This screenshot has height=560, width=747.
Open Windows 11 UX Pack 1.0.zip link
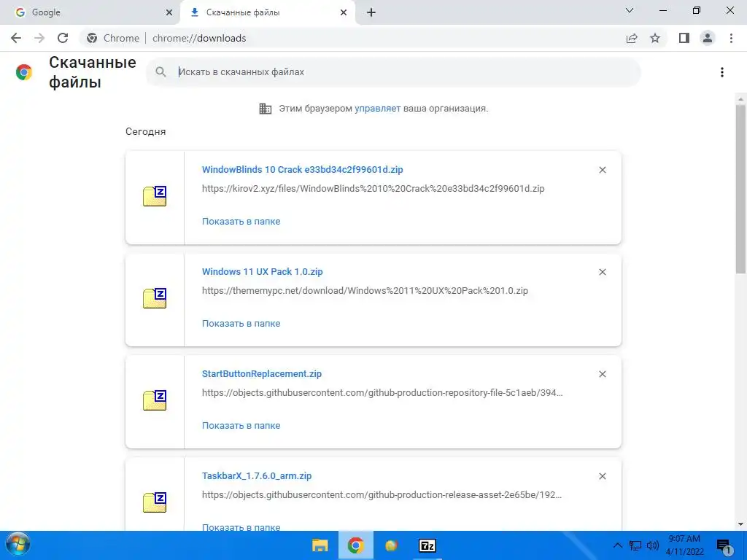point(263,271)
